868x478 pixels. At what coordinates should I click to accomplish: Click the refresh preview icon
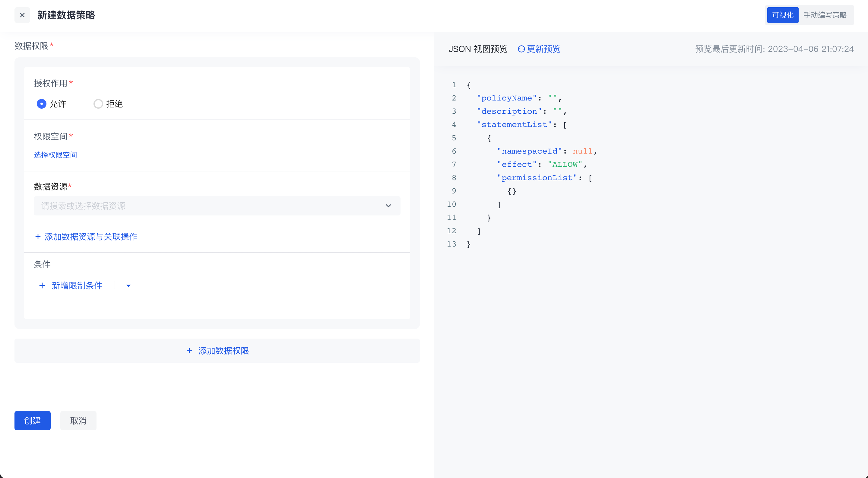pos(521,49)
